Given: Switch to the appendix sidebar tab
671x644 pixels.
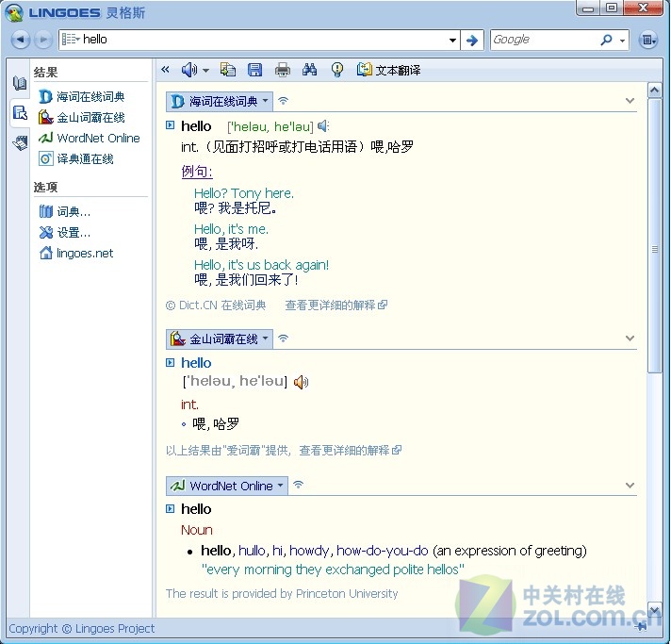Looking at the screenshot, I should click(x=20, y=142).
